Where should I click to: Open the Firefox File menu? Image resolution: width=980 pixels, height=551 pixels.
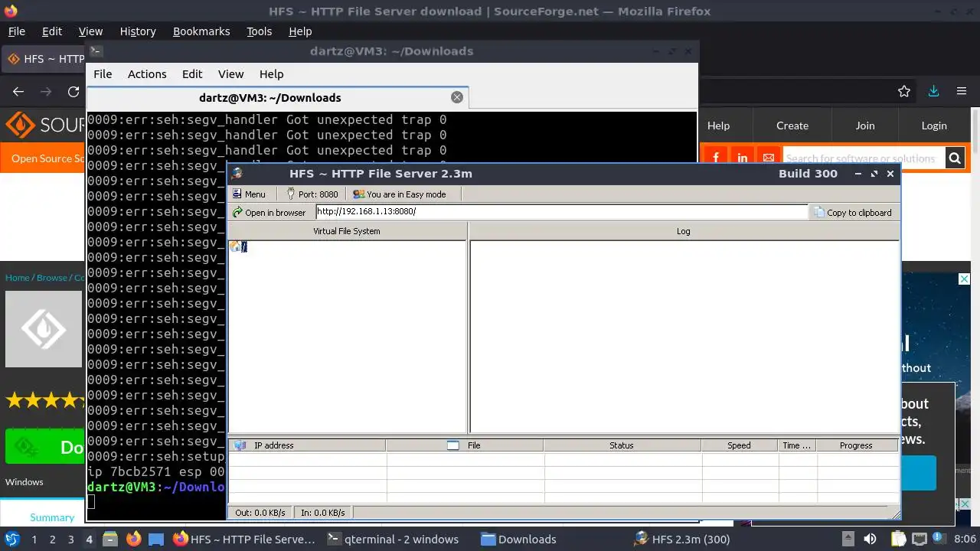point(17,31)
